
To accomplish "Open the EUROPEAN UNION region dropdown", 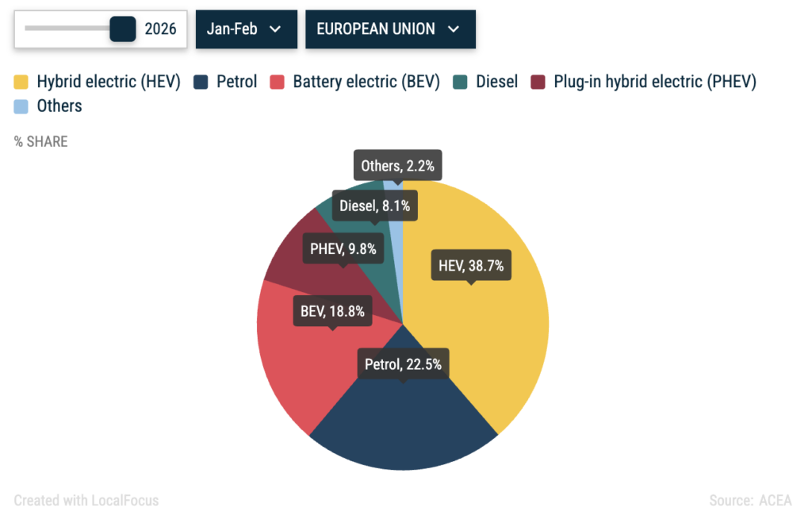I will 389,29.
